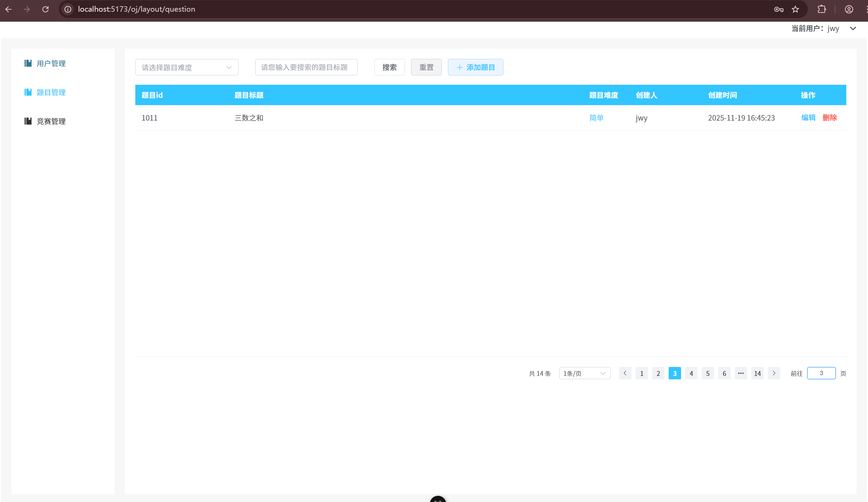Screen dimensions: 868x502
Task: Open the password key icon
Action: 778,9
